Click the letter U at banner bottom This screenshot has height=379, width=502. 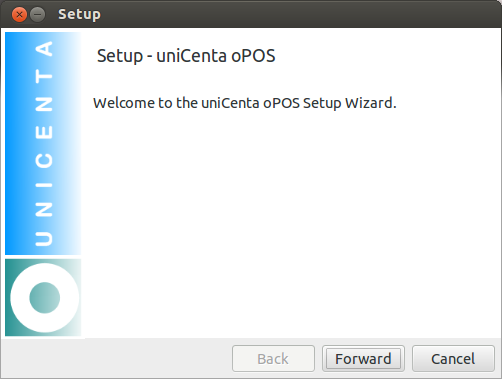click(44, 239)
